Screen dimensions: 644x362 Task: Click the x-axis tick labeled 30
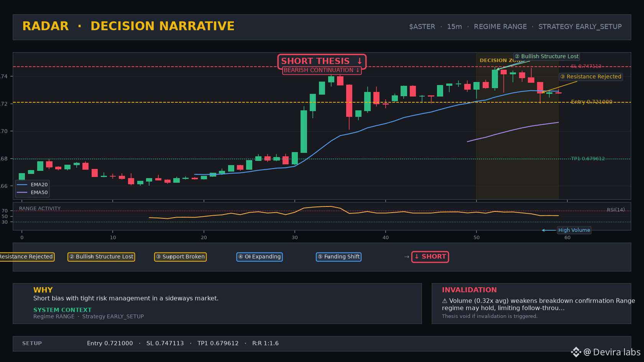click(294, 238)
